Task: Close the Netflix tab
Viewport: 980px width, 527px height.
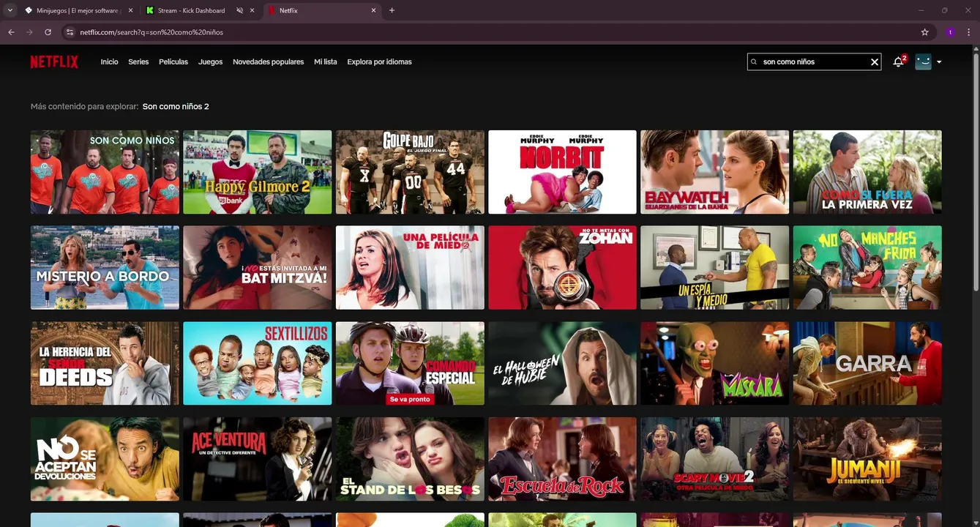Action: (x=373, y=10)
